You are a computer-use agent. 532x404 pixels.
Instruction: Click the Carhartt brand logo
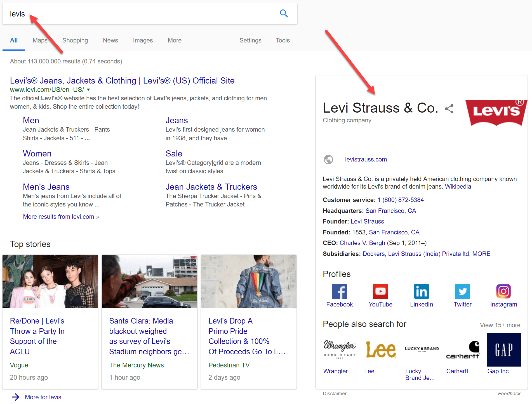[x=463, y=350]
